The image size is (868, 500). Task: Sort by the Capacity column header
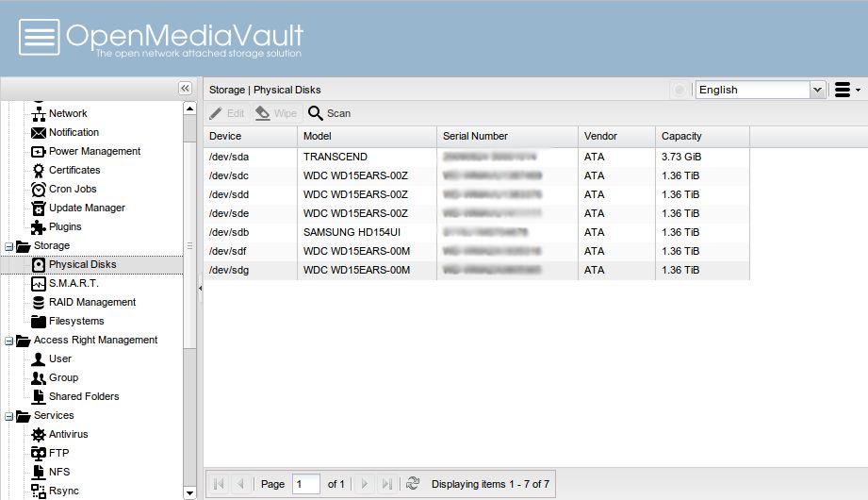pyautogui.click(x=702, y=137)
